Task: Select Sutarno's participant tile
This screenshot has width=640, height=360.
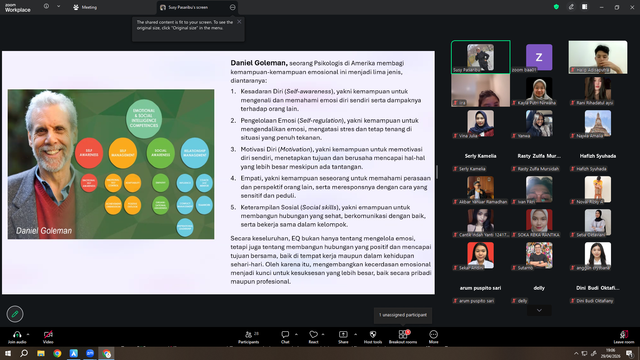Action: (x=539, y=256)
